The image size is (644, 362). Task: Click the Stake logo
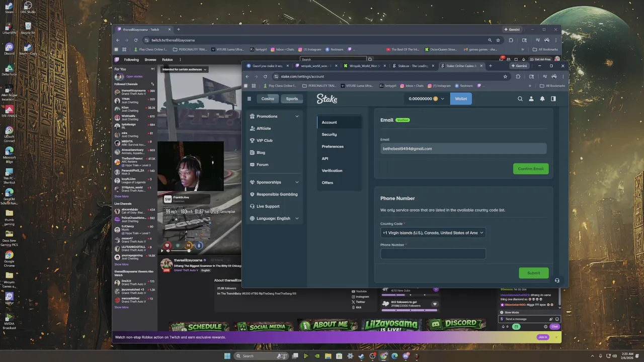point(327,99)
